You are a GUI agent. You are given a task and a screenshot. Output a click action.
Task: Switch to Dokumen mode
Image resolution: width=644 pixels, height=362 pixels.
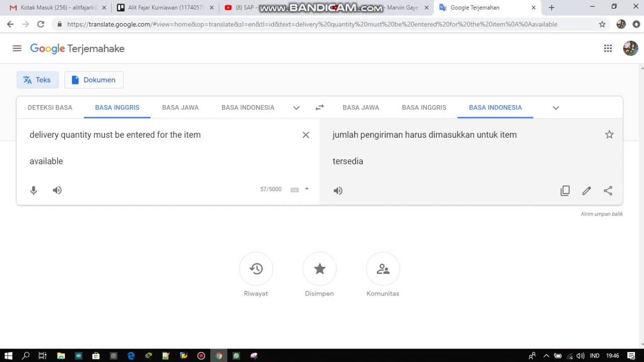coord(94,80)
